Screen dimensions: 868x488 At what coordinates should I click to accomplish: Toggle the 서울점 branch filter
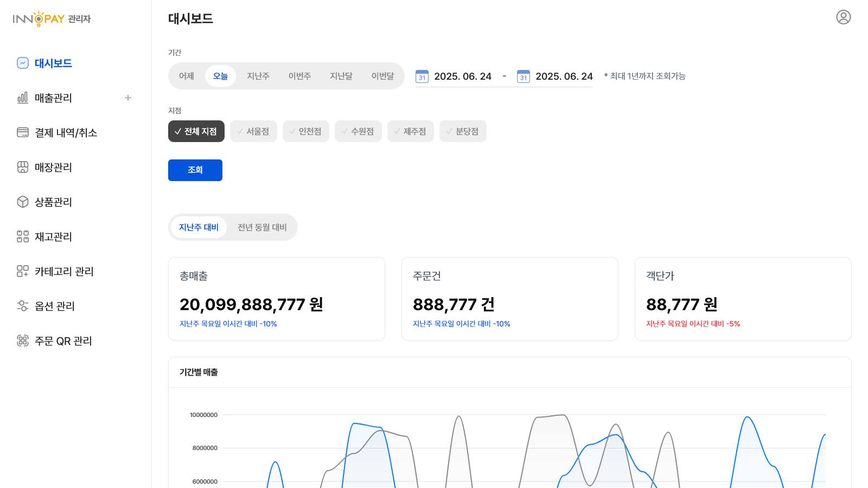point(253,131)
